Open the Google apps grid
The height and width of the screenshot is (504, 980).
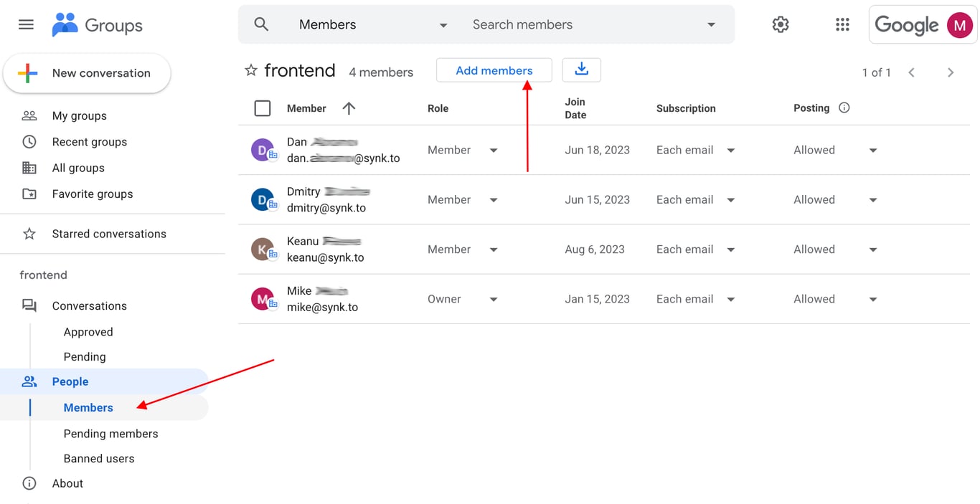point(842,24)
